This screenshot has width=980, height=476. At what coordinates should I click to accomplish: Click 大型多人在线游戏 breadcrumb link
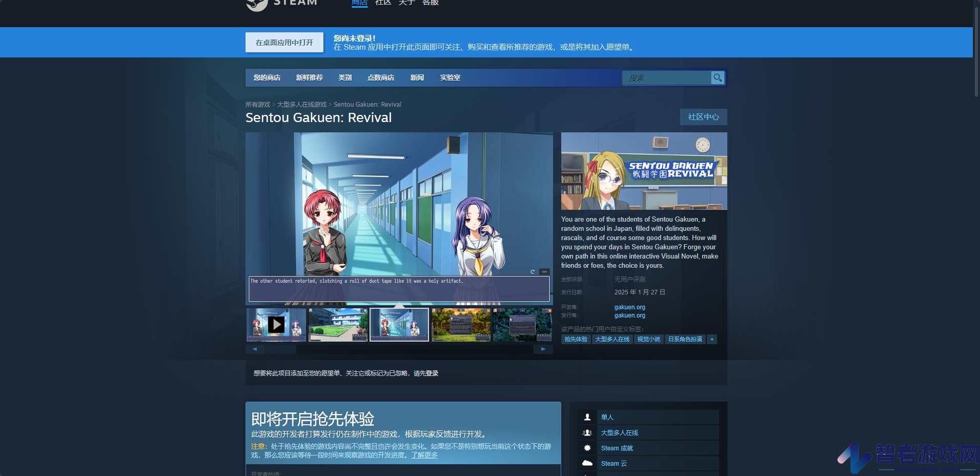pyautogui.click(x=302, y=104)
